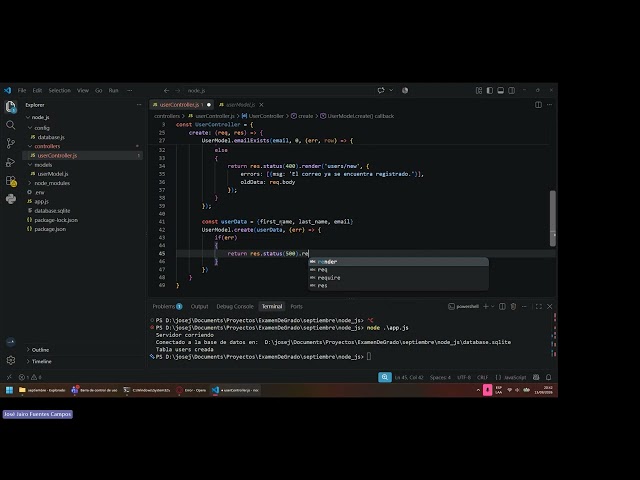The height and width of the screenshot is (480, 640).
Task: Open the Source Control view icon
Action: click(x=11, y=143)
